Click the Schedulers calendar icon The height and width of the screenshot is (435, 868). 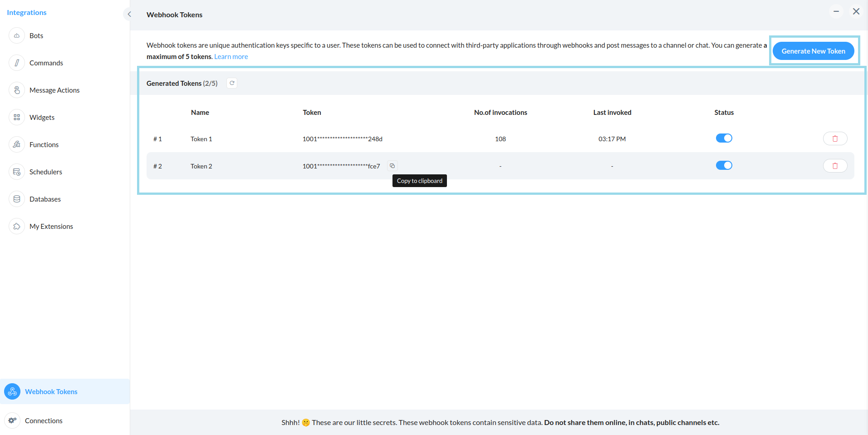17,172
